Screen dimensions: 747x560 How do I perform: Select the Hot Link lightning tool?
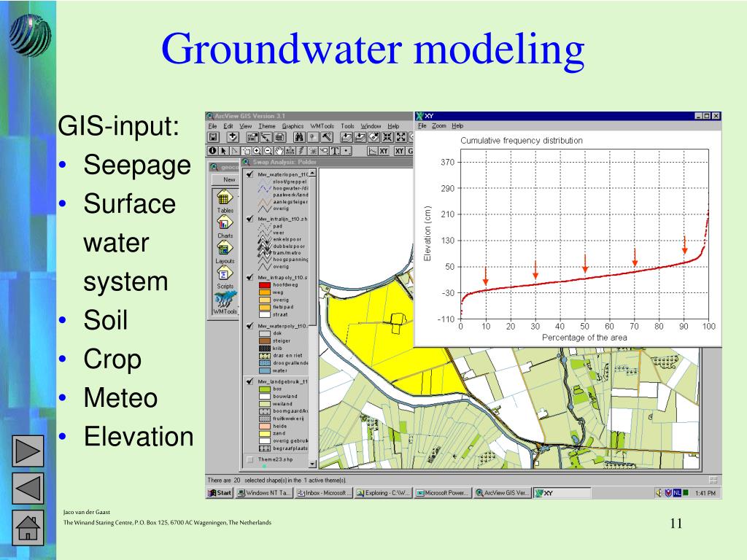(x=301, y=150)
